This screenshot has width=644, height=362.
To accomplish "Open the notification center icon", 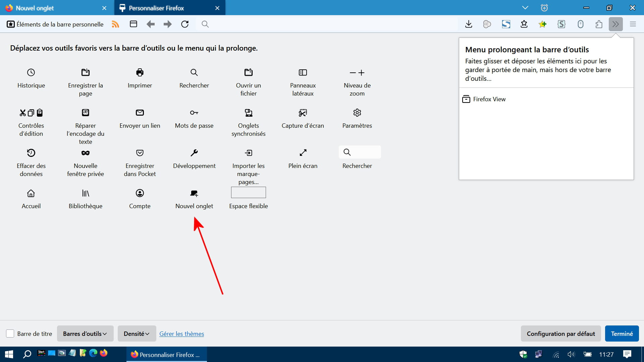I will pos(627,354).
